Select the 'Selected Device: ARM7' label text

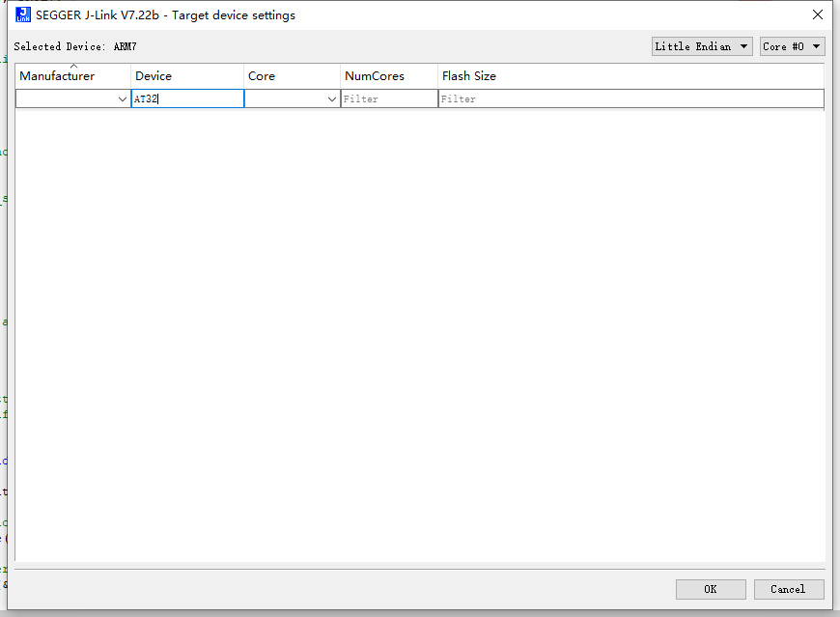pos(75,46)
